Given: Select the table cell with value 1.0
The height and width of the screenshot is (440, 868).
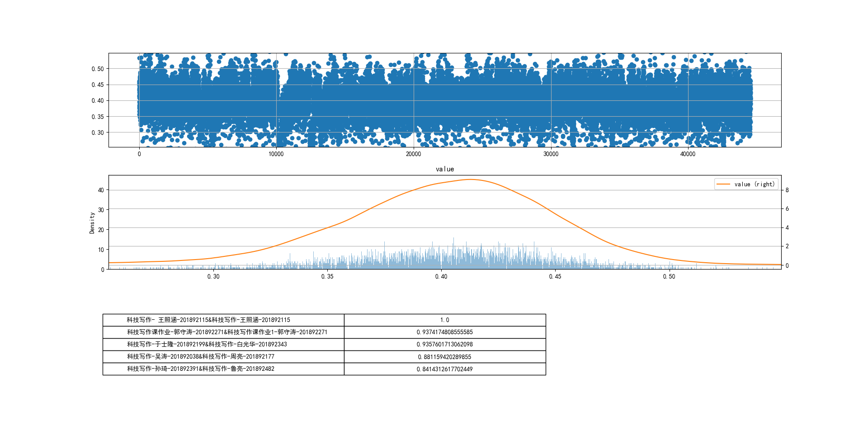Looking at the screenshot, I should [x=445, y=320].
